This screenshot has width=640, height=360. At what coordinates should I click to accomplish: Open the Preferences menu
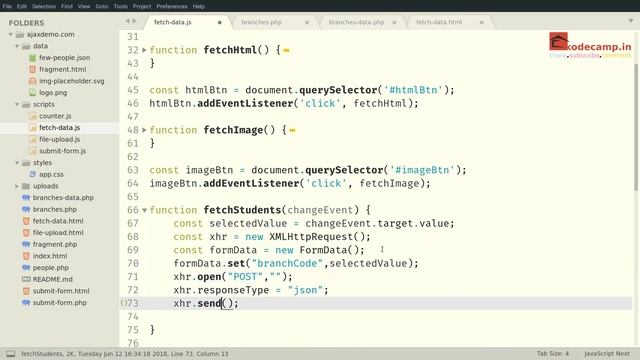pyautogui.click(x=172, y=6)
